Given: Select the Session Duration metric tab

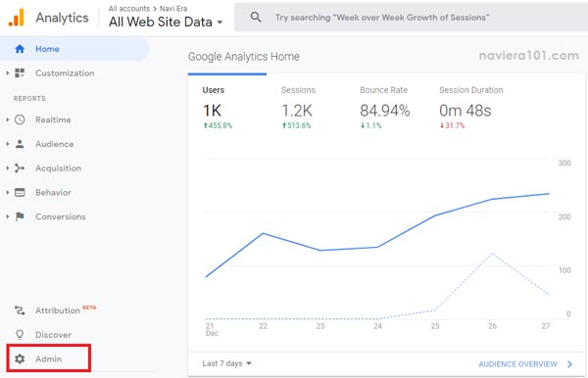Looking at the screenshot, I should tap(471, 108).
